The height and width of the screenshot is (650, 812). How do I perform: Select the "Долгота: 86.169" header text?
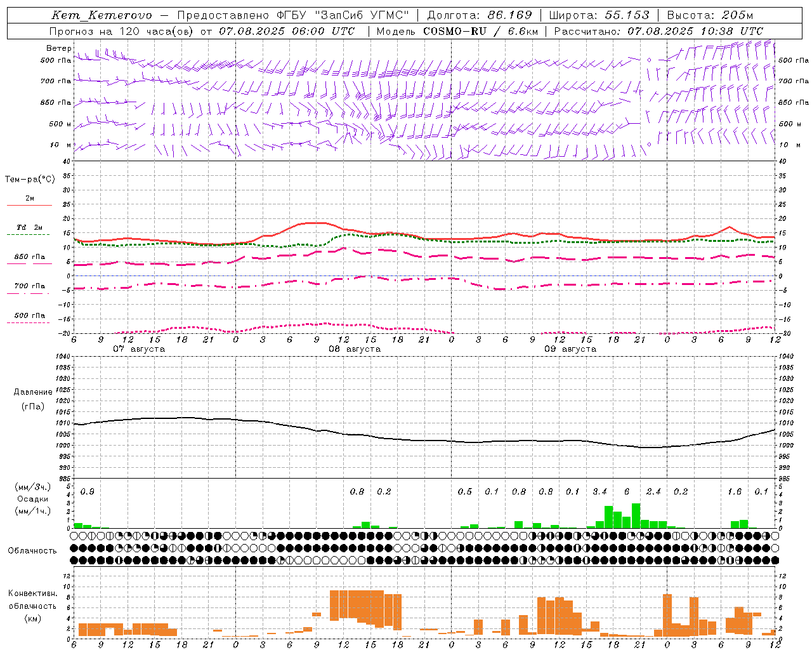click(480, 15)
